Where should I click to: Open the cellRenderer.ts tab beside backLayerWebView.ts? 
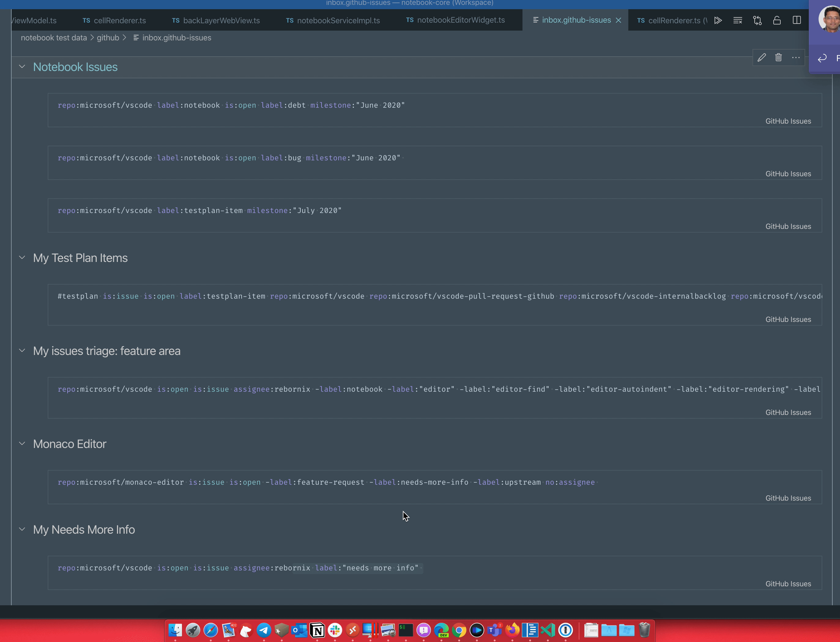pos(114,21)
